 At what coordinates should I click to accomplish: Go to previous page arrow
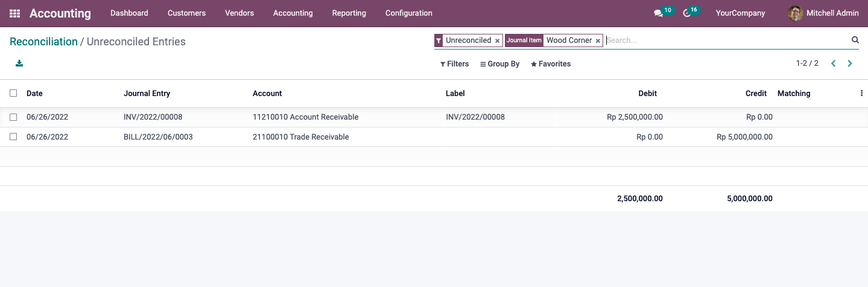pyautogui.click(x=833, y=63)
